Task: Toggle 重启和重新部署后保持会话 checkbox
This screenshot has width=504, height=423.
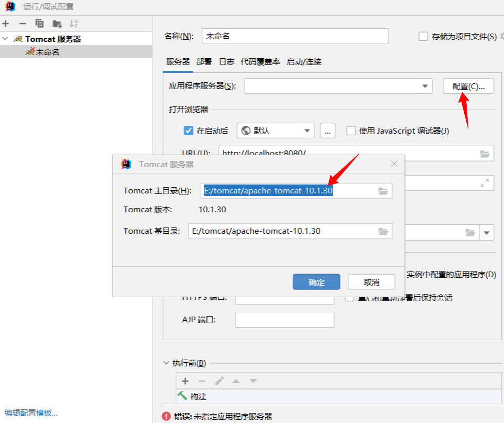Action: coord(349,298)
